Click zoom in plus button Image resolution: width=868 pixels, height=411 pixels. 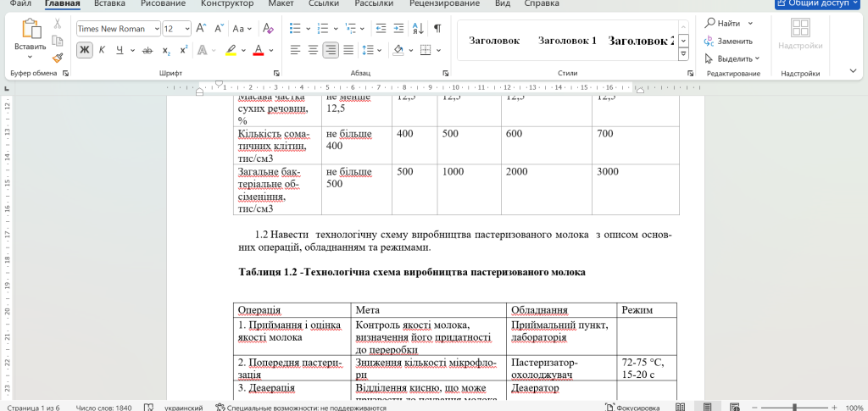tap(834, 407)
